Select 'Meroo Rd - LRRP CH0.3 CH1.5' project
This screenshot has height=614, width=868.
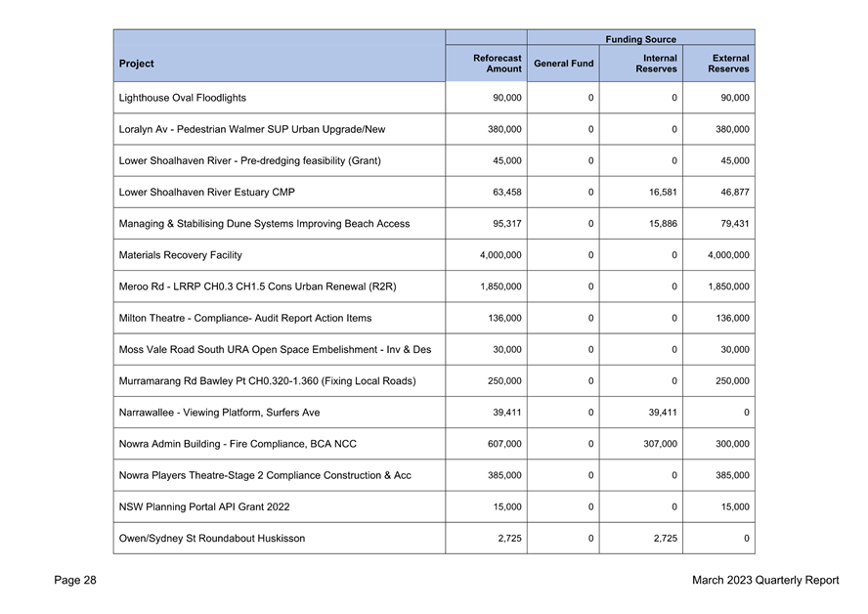pos(257,286)
